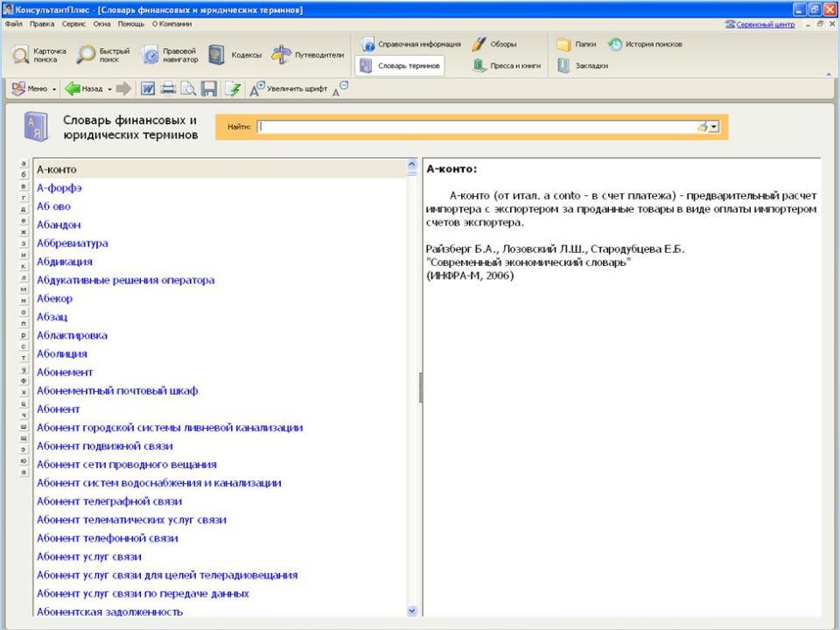Open Справочная информация
Viewport: 840px width, 630px height.
coord(410,44)
